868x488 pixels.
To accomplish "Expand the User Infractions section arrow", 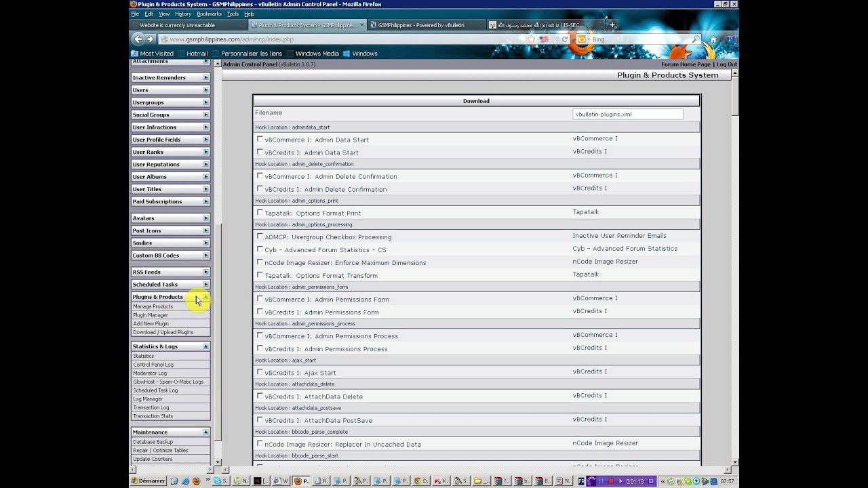I will coord(205,127).
